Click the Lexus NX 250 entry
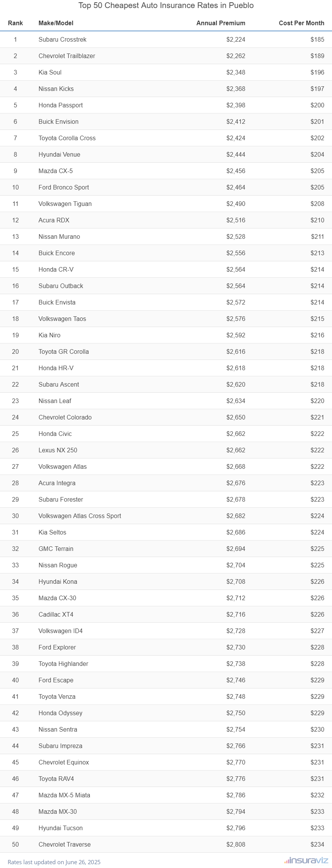332x868 pixels. pyautogui.click(x=58, y=450)
